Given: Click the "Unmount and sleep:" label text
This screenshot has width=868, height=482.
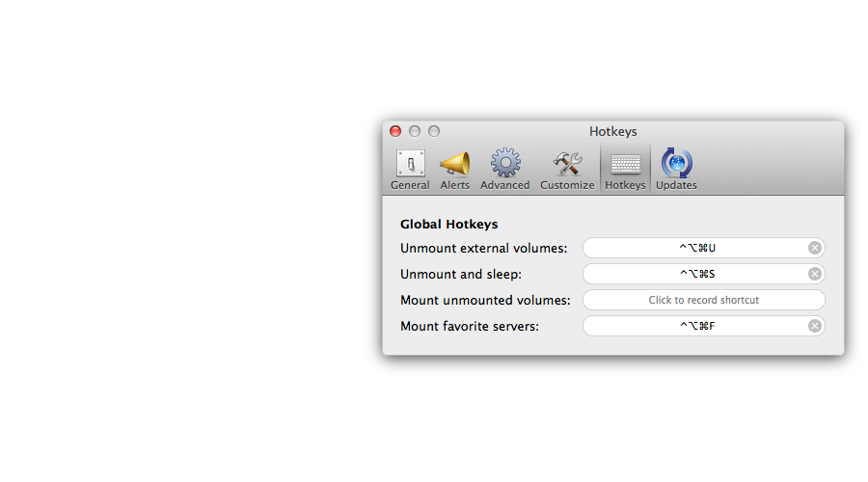Looking at the screenshot, I should (460, 275).
